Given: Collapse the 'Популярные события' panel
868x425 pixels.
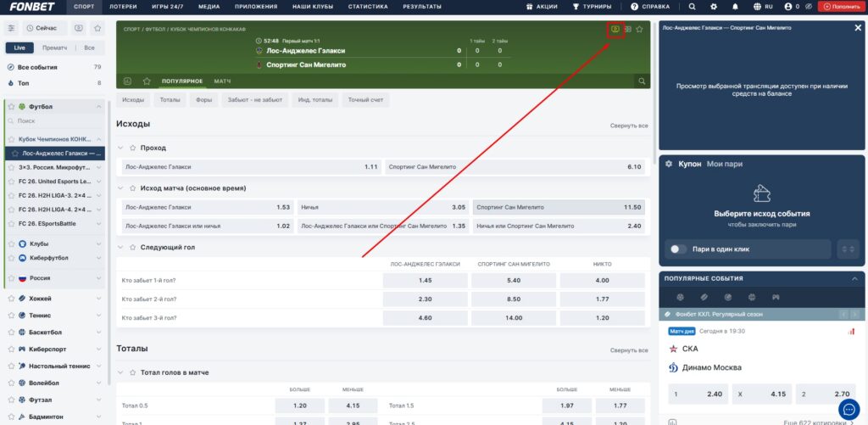Looking at the screenshot, I should [855, 278].
